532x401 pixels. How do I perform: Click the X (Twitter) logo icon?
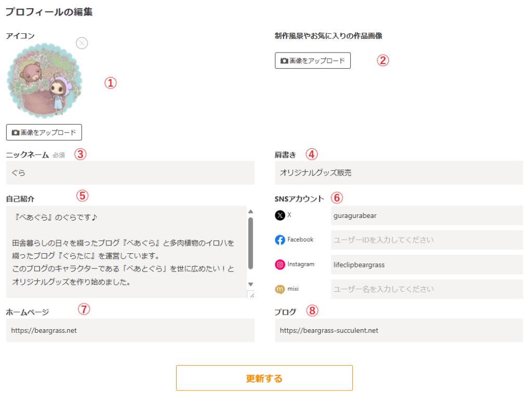[280, 215]
